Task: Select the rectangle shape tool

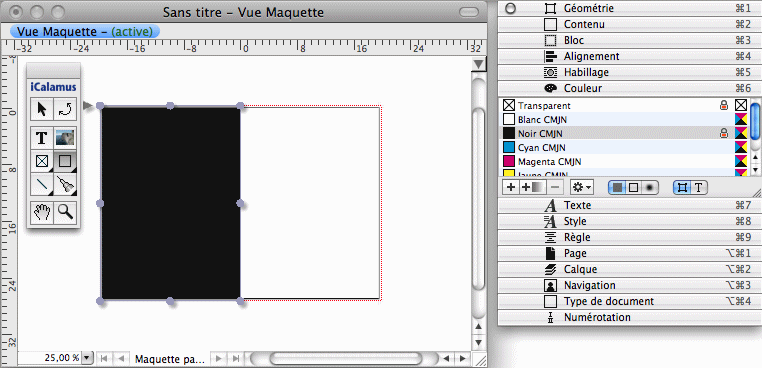Action: (x=65, y=161)
